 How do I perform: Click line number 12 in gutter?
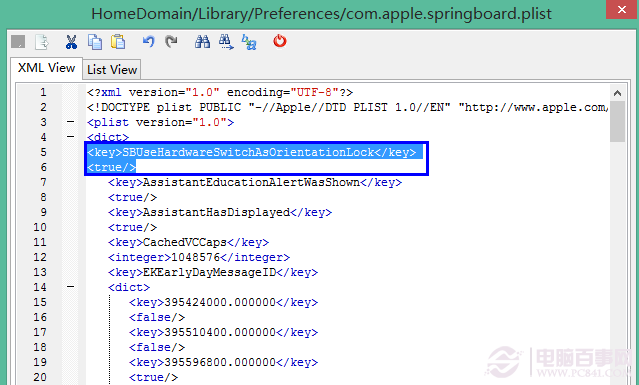[x=40, y=257]
